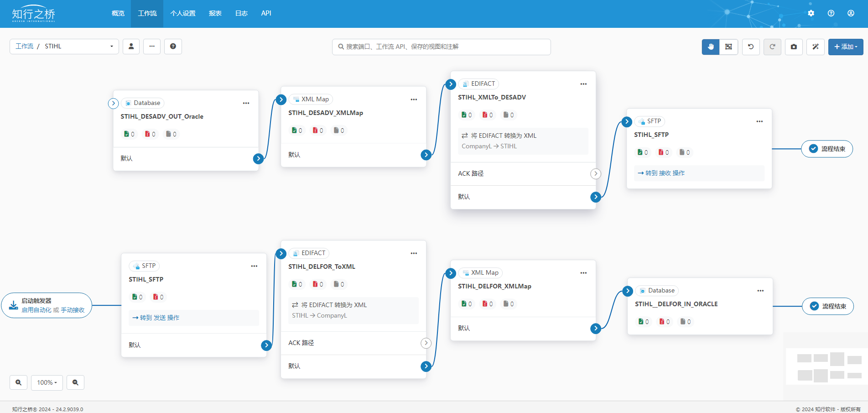
Task: Click success file count on STIHL_DESADV_OUT_Oracle
Action: pos(129,134)
